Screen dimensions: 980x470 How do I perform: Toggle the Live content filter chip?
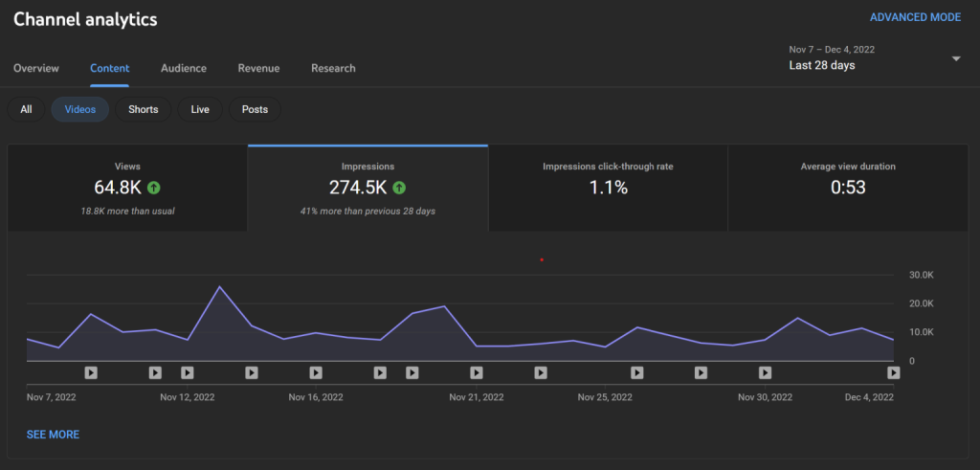(x=200, y=109)
